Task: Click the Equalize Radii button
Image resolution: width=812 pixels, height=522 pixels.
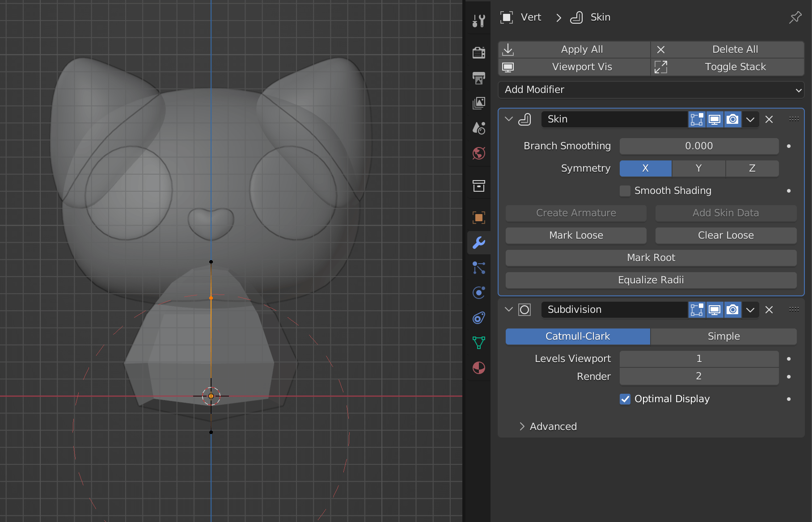Action: 651,280
